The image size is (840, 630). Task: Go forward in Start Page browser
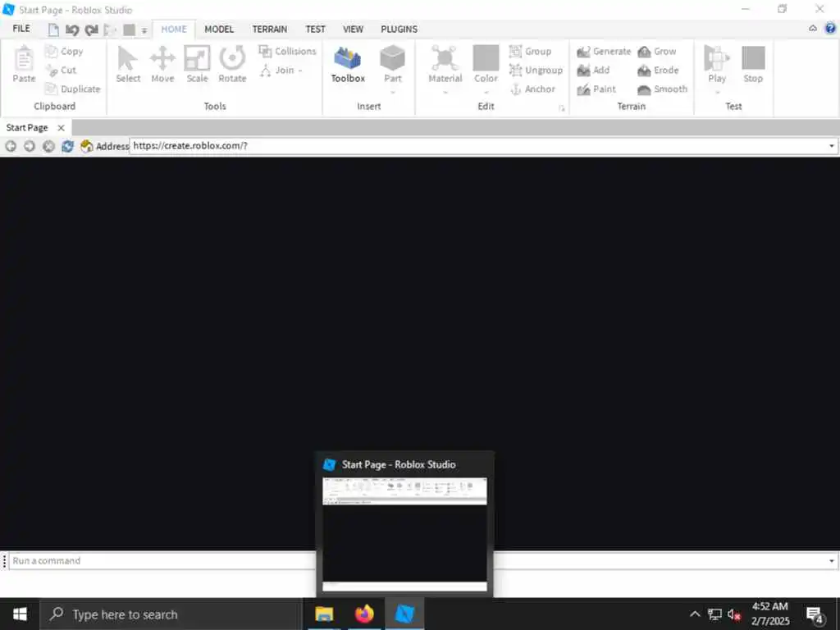point(30,146)
